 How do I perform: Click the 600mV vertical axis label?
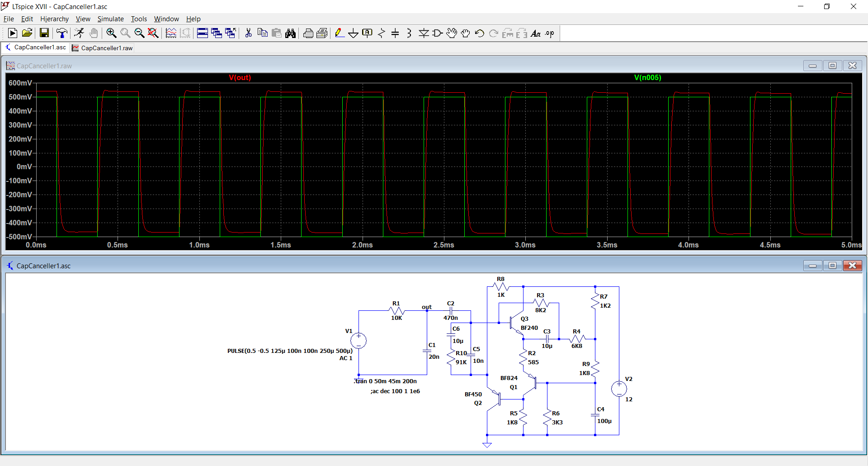pyautogui.click(x=20, y=83)
